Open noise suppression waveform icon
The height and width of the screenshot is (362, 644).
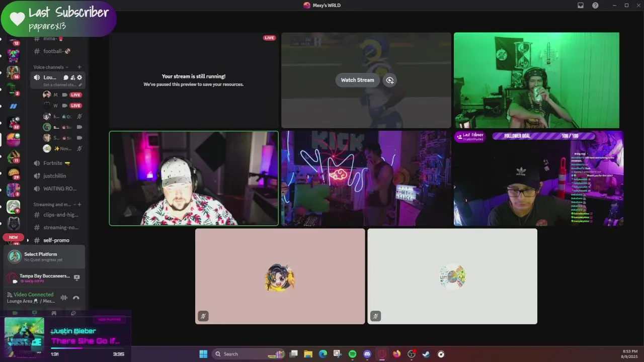click(64, 298)
